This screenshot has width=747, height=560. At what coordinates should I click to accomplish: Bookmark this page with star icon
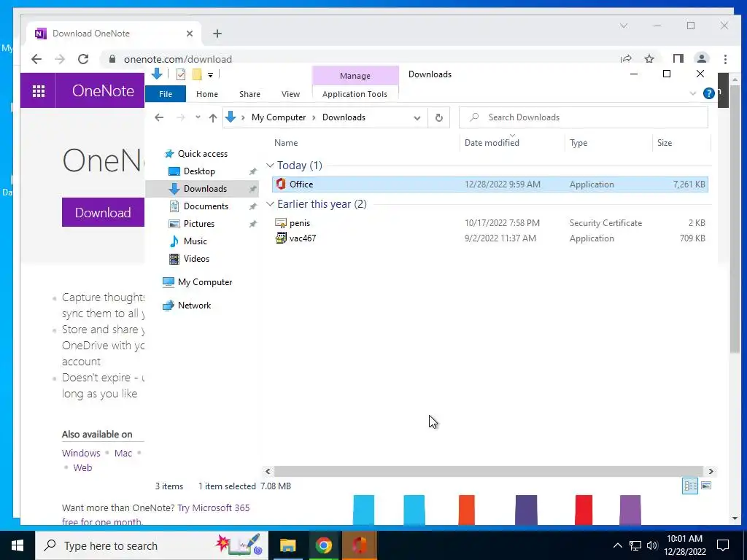(649, 59)
